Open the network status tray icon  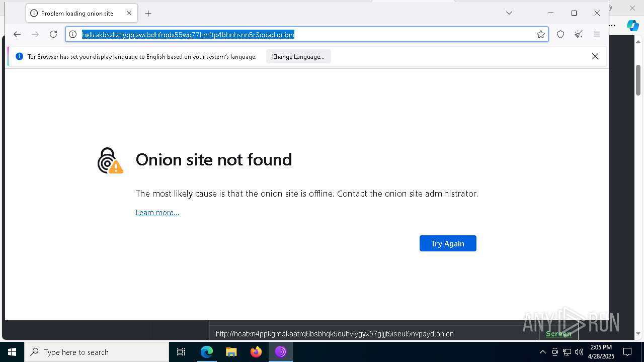pyautogui.click(x=567, y=352)
